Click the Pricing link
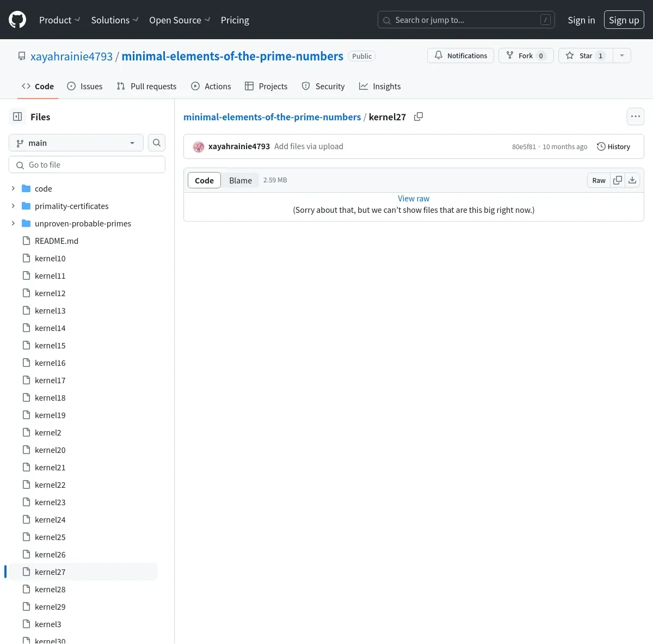The height and width of the screenshot is (644, 653). click(235, 20)
